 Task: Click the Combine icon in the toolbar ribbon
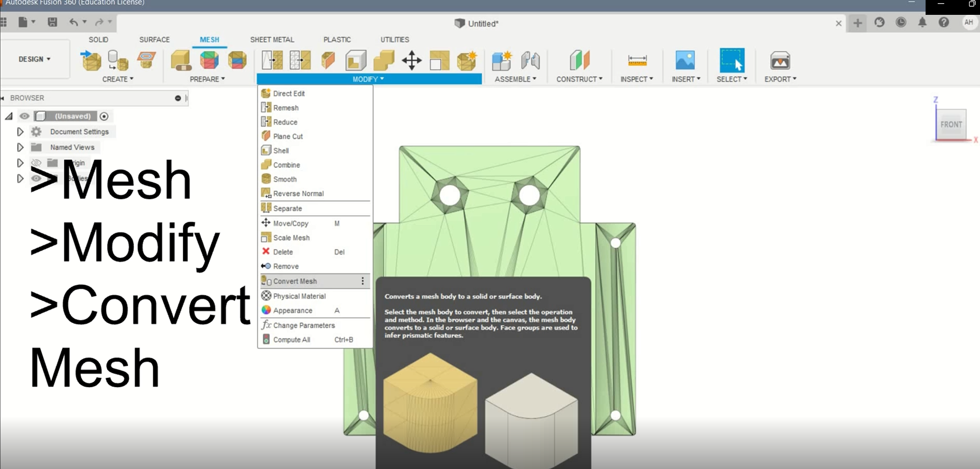[384, 60]
